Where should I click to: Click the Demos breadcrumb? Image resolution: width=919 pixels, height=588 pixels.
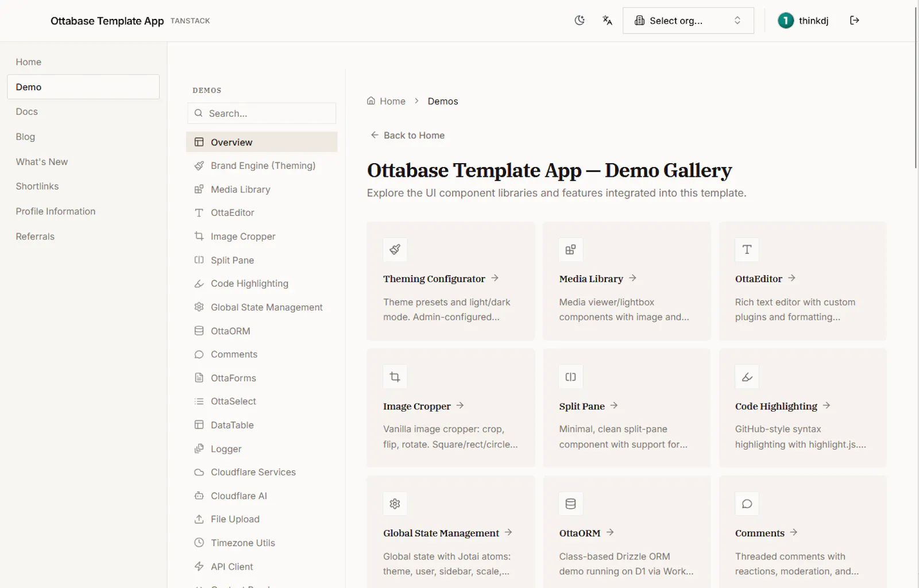tap(443, 101)
